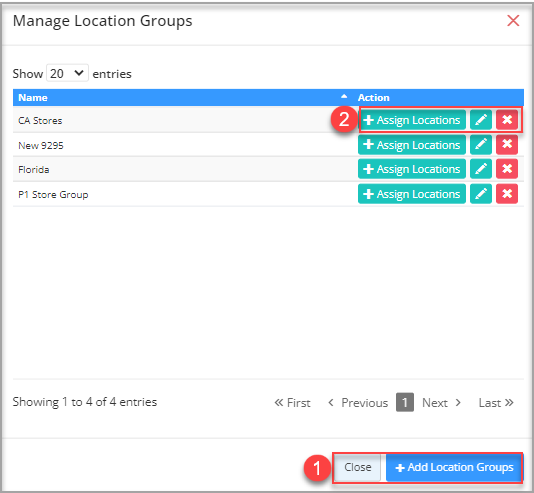Assign Locations to P1 Store Group
Viewport: 534px width, 493px height.
tap(411, 194)
